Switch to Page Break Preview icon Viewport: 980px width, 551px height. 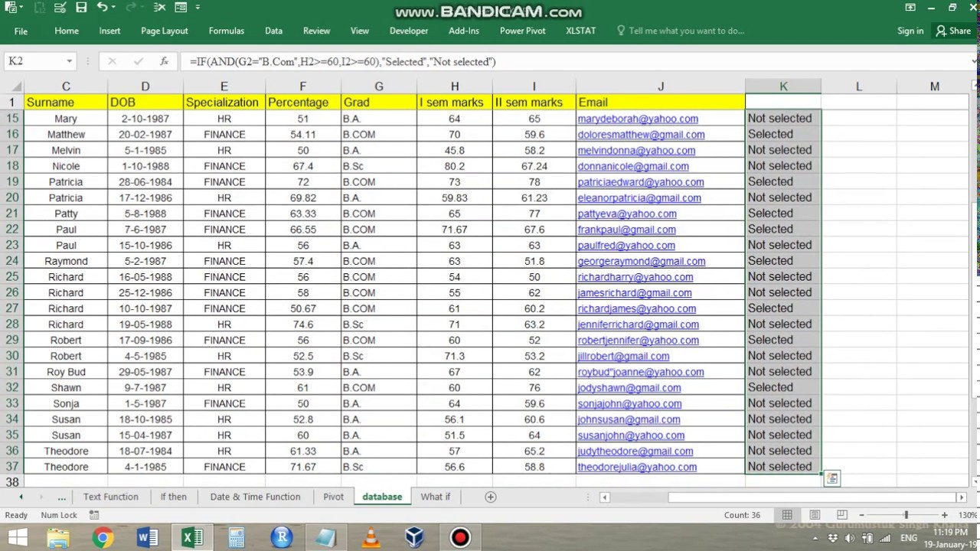tap(842, 515)
